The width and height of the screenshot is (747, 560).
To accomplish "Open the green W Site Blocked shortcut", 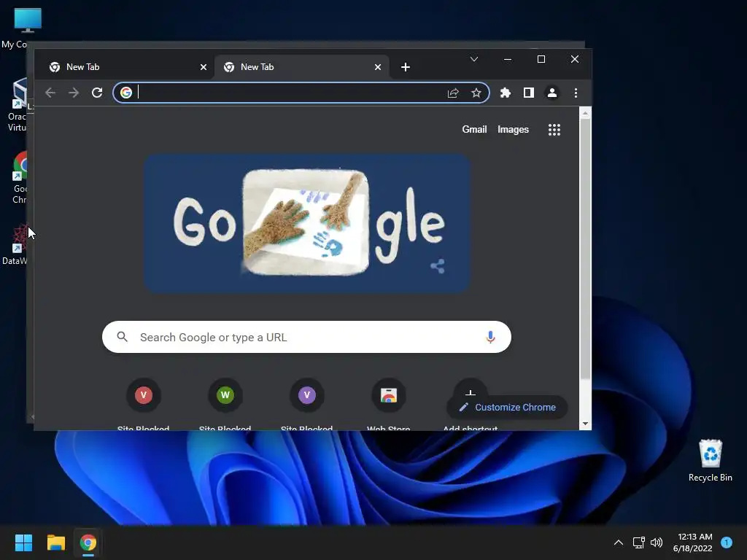I will [x=225, y=394].
